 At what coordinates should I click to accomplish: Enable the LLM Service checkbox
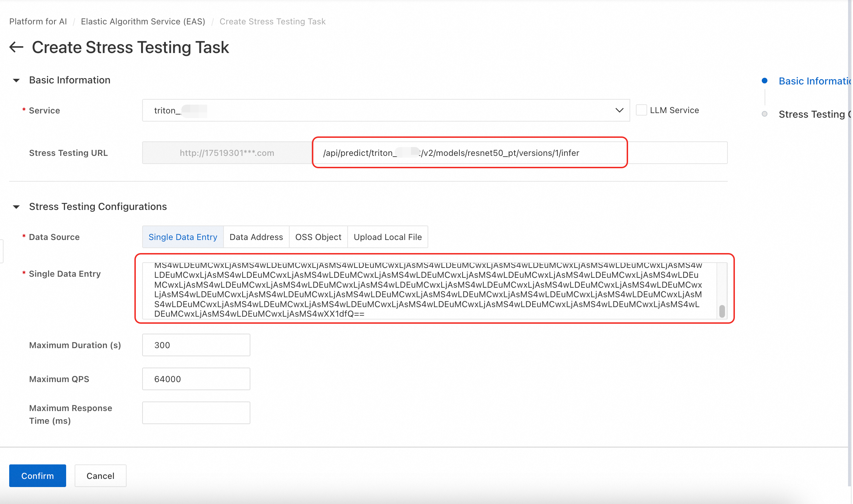[x=641, y=110]
